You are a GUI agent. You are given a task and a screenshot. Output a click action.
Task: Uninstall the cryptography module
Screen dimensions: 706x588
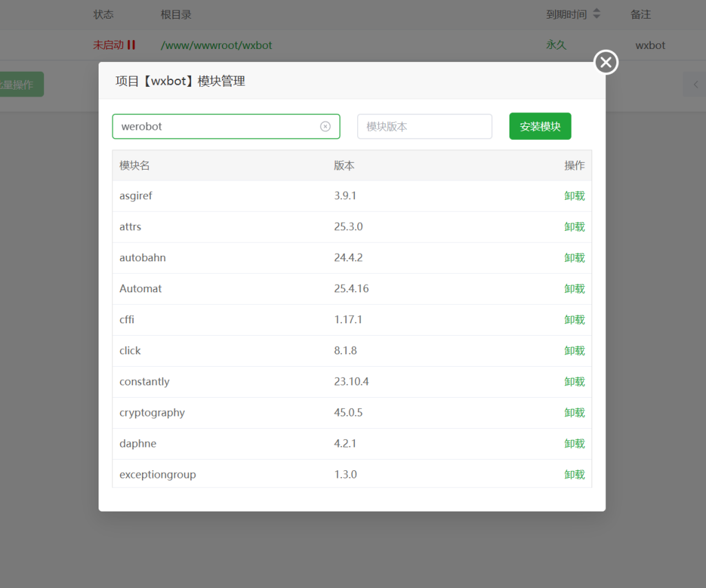coord(574,413)
